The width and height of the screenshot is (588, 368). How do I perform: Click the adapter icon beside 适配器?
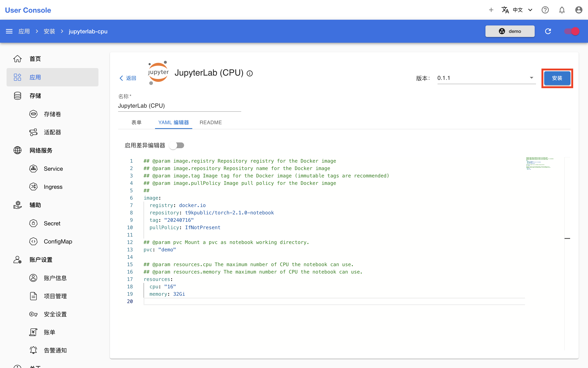[x=33, y=132]
